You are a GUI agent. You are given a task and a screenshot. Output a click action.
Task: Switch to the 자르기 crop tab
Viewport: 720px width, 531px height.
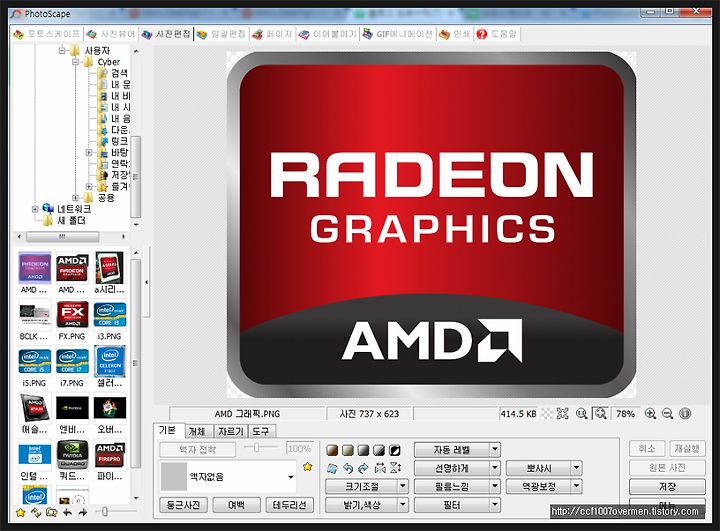click(231, 431)
